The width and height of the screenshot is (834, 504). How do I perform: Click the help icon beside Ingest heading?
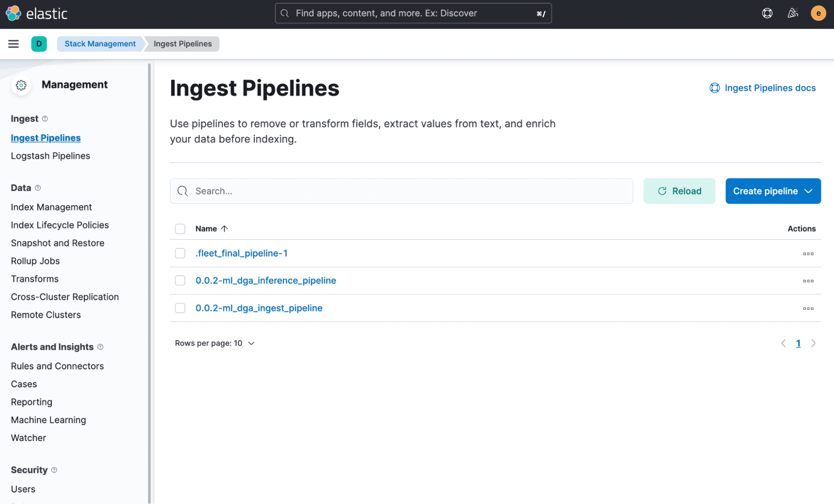[45, 119]
